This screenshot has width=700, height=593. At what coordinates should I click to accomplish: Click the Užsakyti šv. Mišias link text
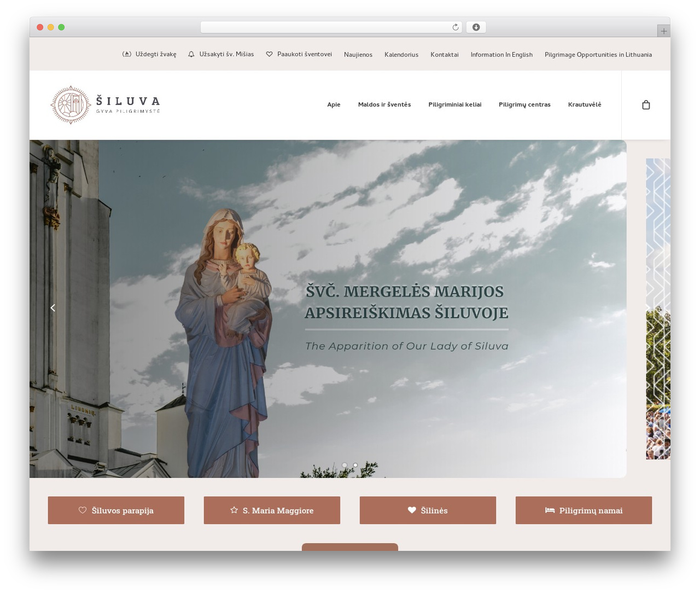[x=226, y=54]
